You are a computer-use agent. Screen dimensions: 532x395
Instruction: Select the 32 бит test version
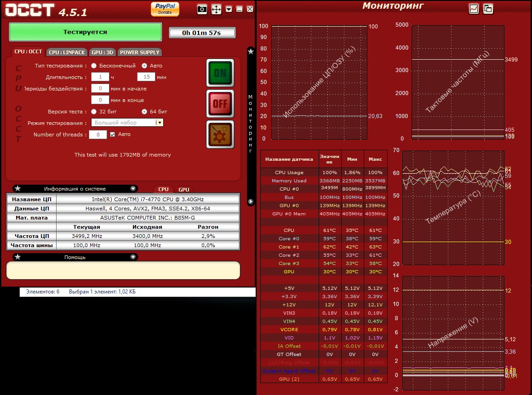click(94, 112)
